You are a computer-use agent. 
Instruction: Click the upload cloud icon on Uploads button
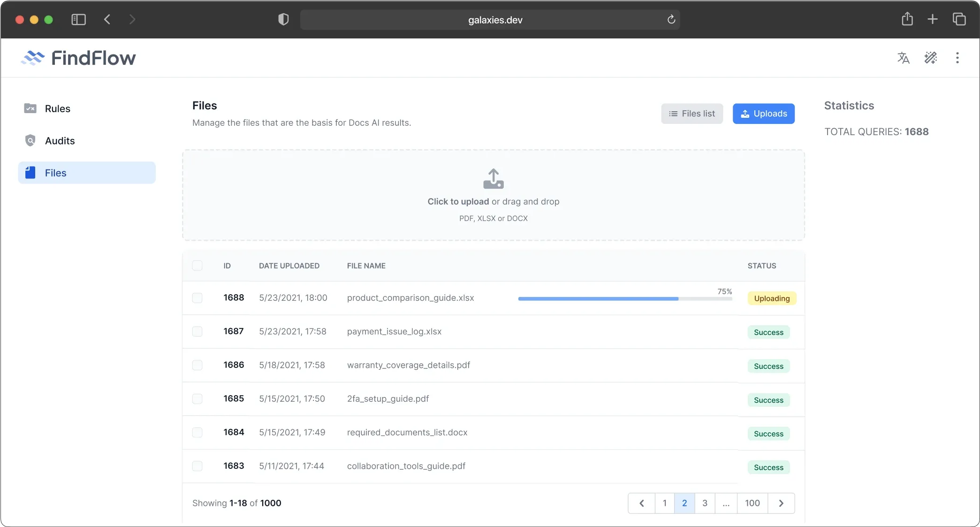tap(745, 114)
